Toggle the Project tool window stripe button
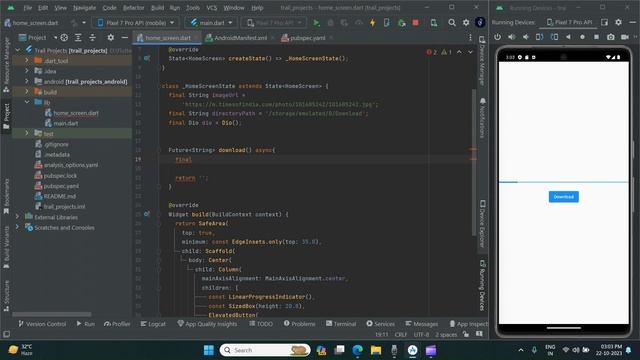 (x=6, y=116)
